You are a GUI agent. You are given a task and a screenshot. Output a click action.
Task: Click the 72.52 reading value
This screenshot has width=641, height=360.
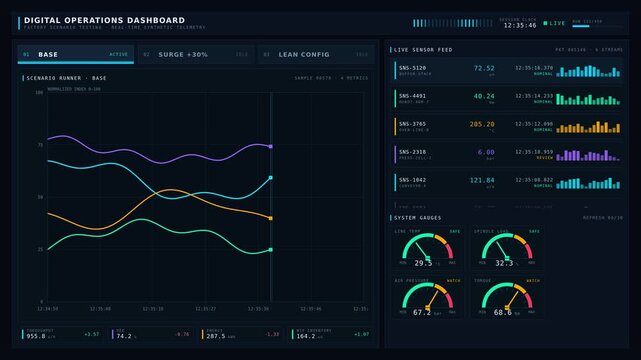484,68
